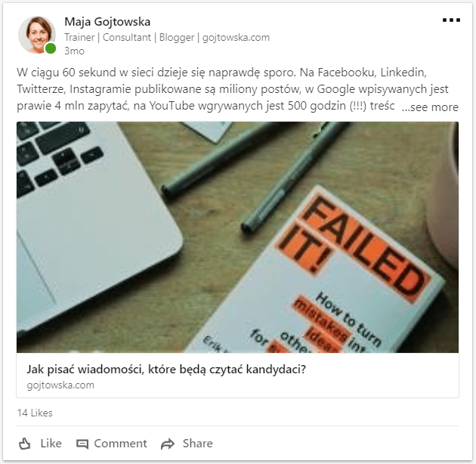Click the article preview image with laptop
The image size is (476, 464).
[x=237, y=237]
